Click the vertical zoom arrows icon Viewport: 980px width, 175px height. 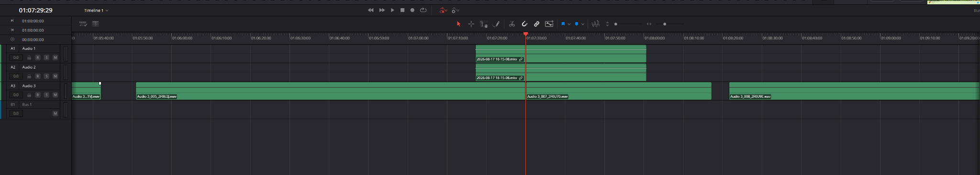[x=607, y=24]
